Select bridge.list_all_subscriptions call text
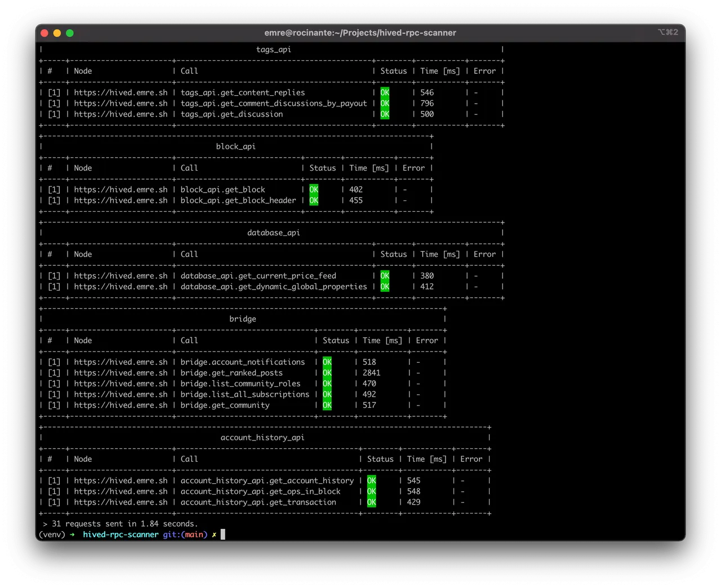This screenshot has height=588, width=721. 245,394
